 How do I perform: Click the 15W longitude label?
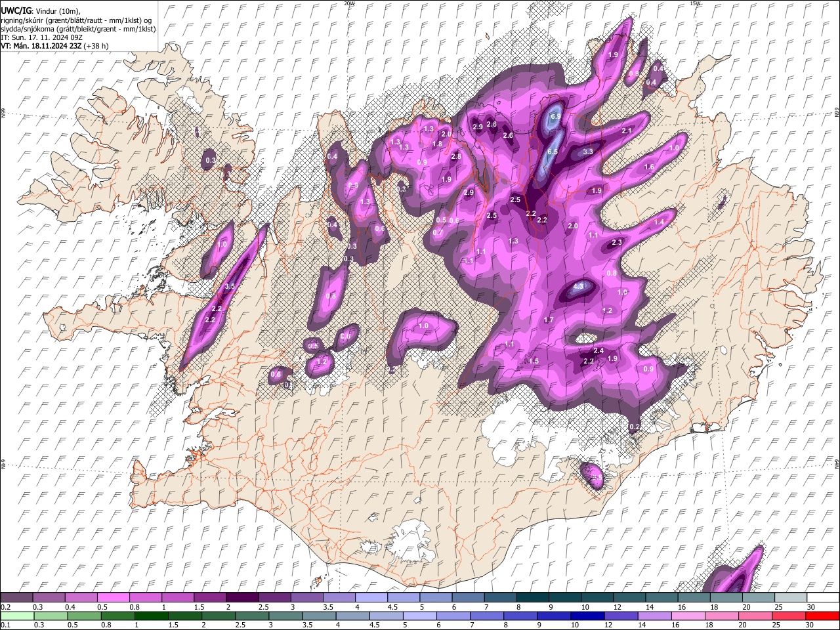[x=695, y=3]
